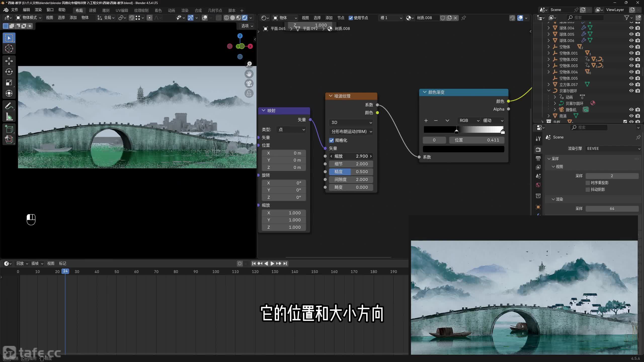Toggle the 使用节点 checkbox
The height and width of the screenshot is (362, 644).
point(351,18)
